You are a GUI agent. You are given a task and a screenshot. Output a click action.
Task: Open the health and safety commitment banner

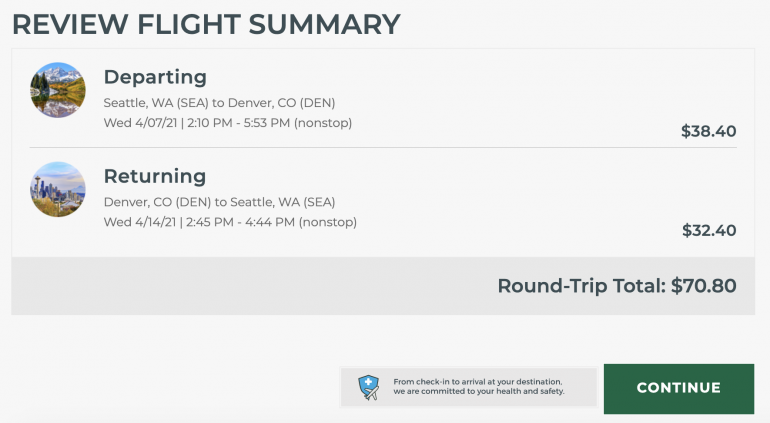coord(478,386)
